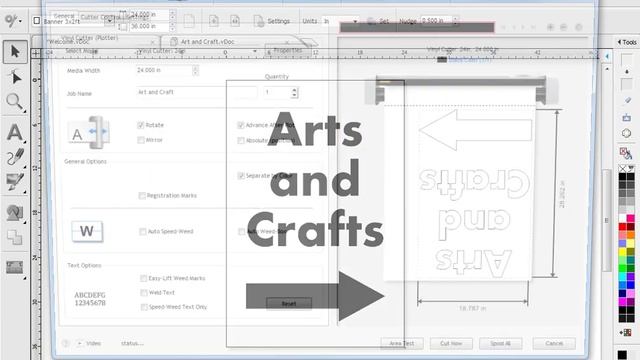Click the Spool All button
The image size is (640, 360).
500,344
